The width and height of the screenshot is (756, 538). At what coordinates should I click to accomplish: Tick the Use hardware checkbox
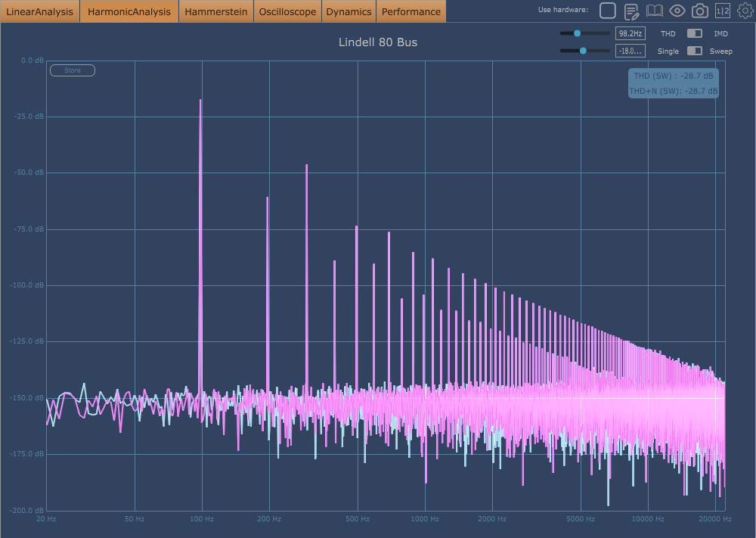pyautogui.click(x=608, y=11)
